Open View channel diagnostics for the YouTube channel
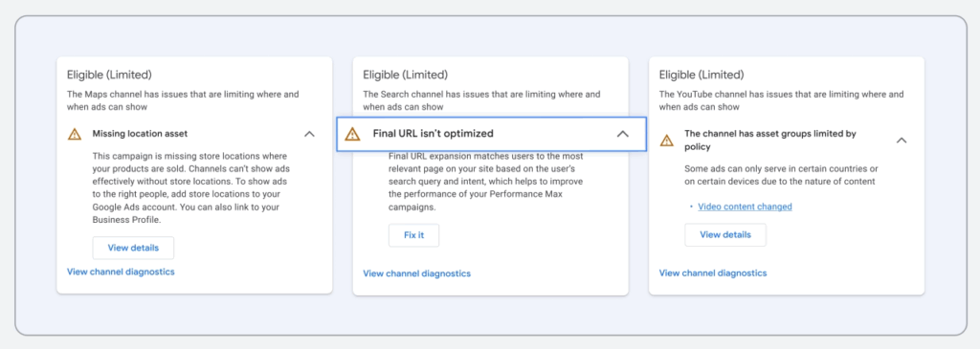Viewport: 980px width, 349px height. [713, 273]
